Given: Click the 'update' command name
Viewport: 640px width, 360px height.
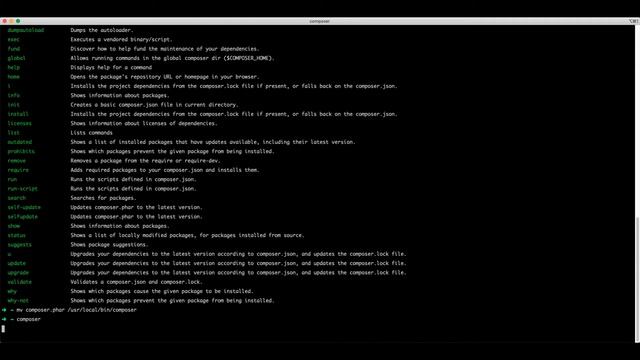Looking at the screenshot, I should click(x=16, y=263).
